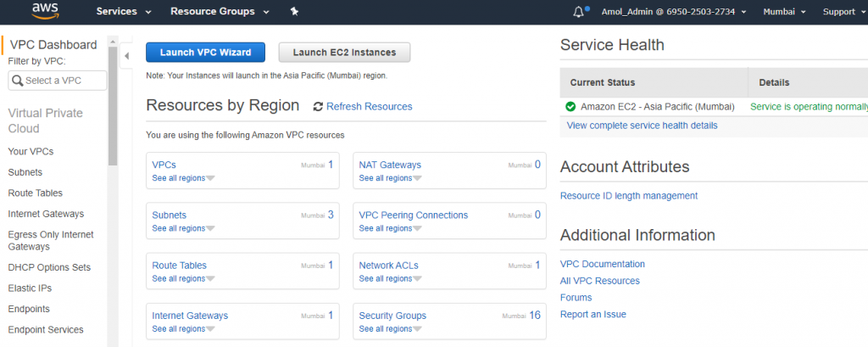Image resolution: width=868 pixels, height=347 pixels.
Task: Expand See all regions under Internet Gateways
Action: point(183,328)
